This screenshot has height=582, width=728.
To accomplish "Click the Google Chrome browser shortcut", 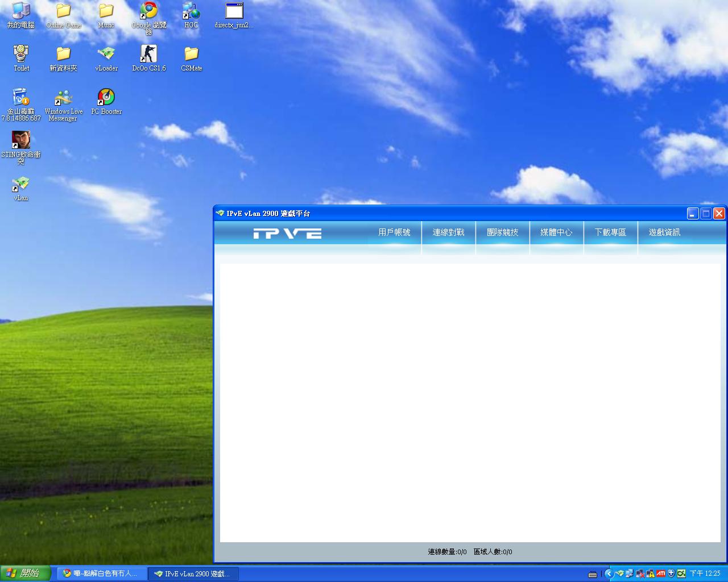I will (x=148, y=11).
